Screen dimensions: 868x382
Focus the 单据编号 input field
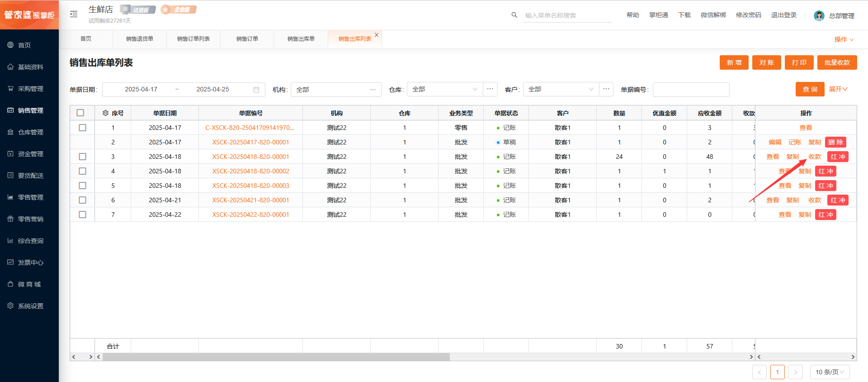(x=691, y=90)
